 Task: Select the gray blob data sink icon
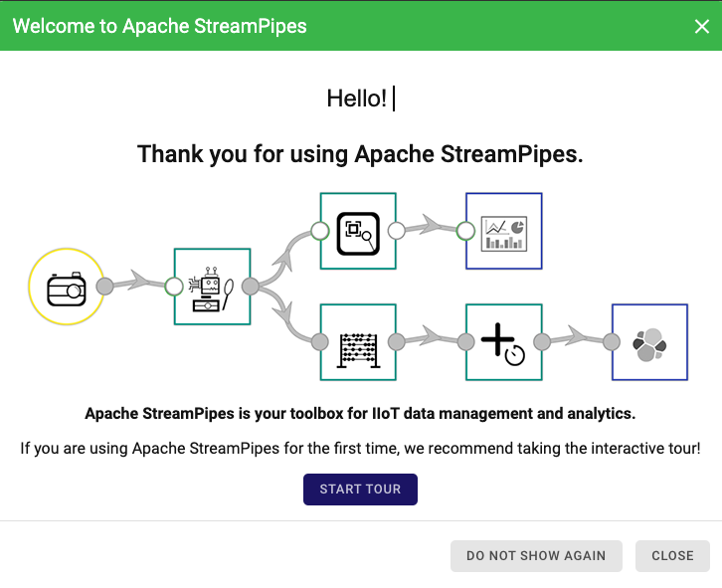point(649,342)
